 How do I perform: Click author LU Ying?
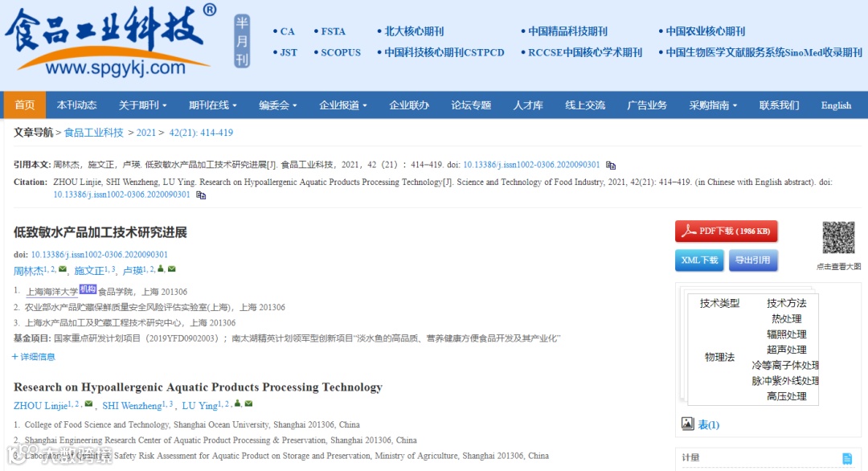pyautogui.click(x=200, y=406)
